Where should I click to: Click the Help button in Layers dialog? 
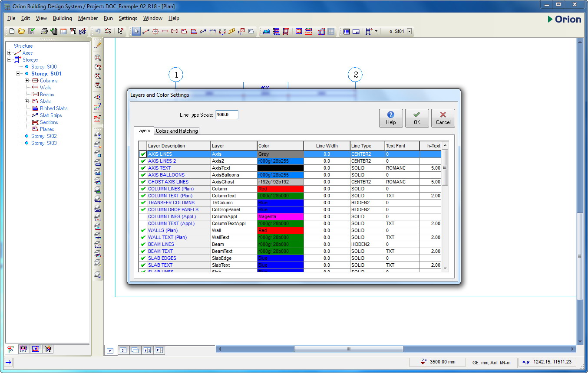tap(391, 118)
